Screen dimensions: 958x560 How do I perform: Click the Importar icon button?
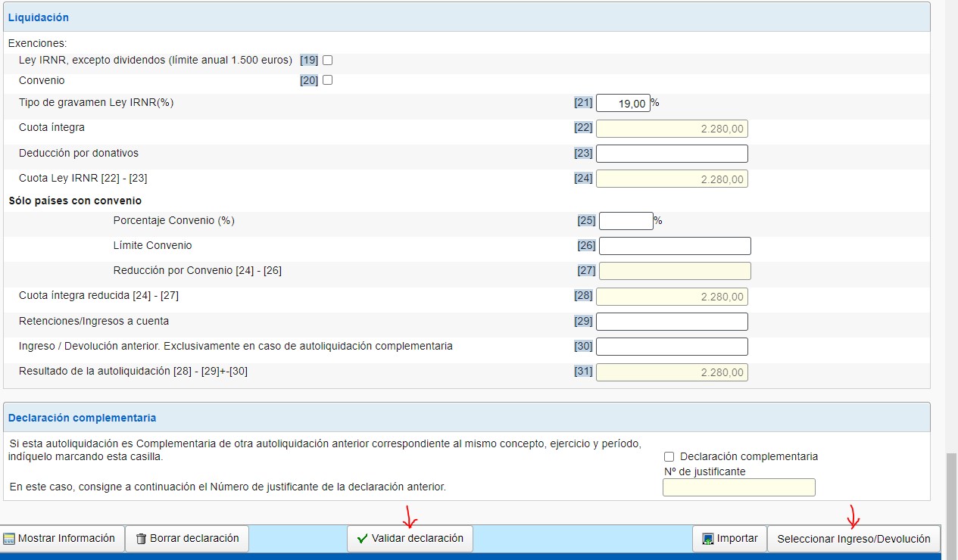[x=708, y=539]
